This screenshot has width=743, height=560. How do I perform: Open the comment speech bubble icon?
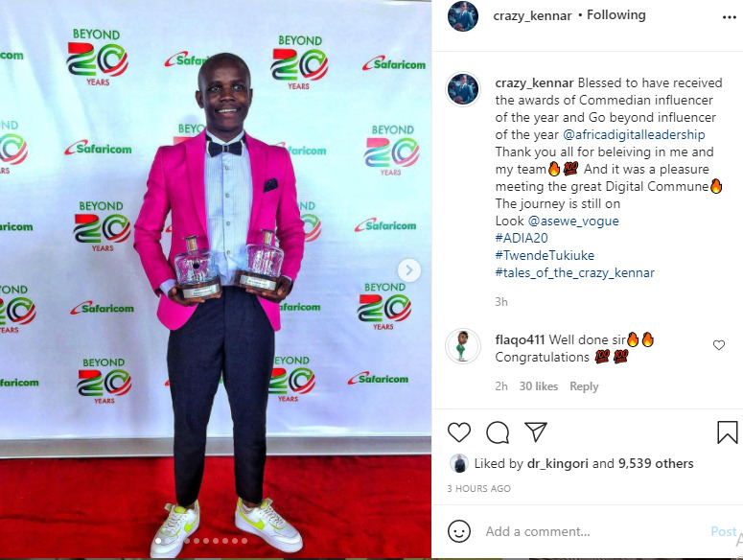(498, 432)
